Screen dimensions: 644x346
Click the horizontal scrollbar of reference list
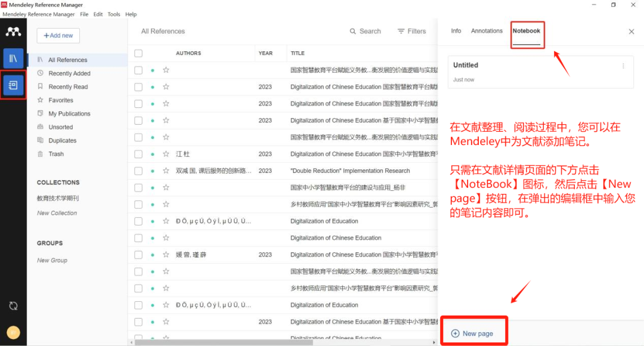[x=224, y=342]
